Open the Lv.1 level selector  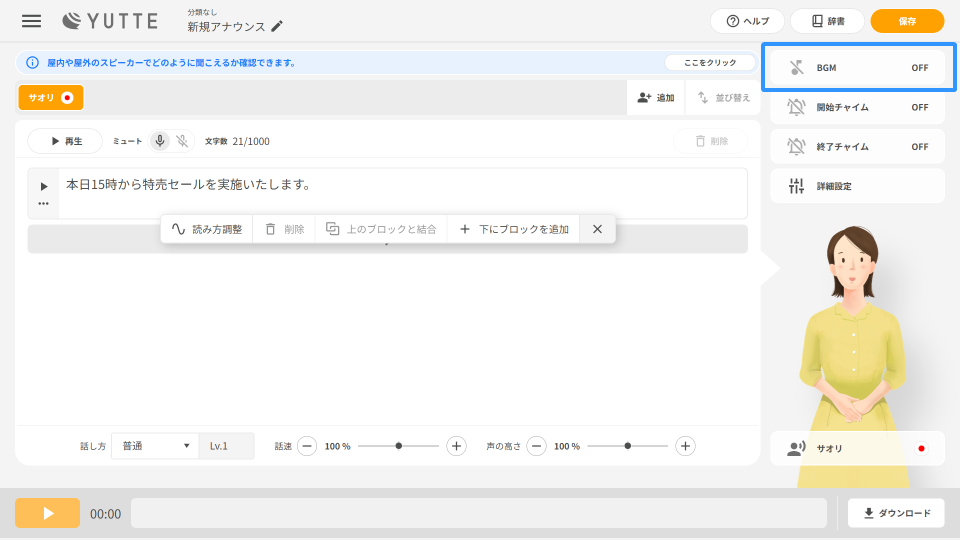(x=226, y=446)
